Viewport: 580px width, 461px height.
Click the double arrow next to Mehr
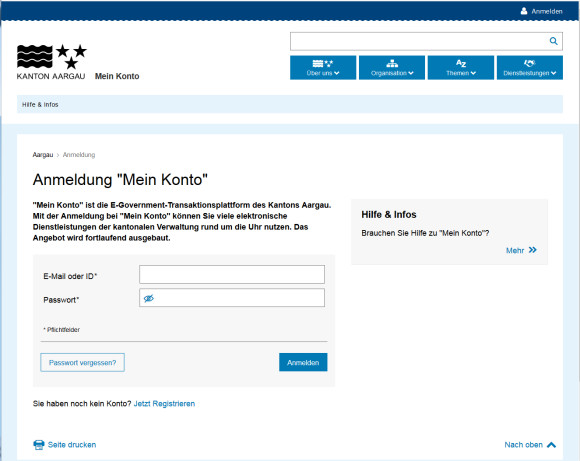click(533, 250)
